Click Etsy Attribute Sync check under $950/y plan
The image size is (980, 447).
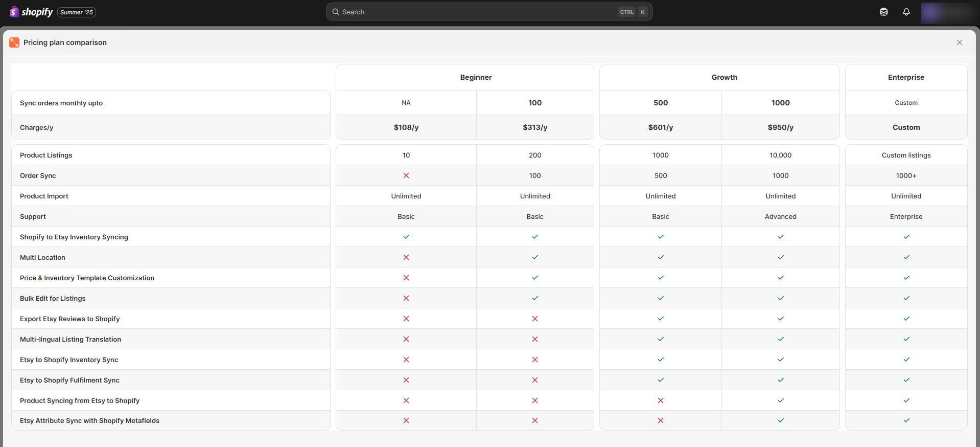click(781, 420)
